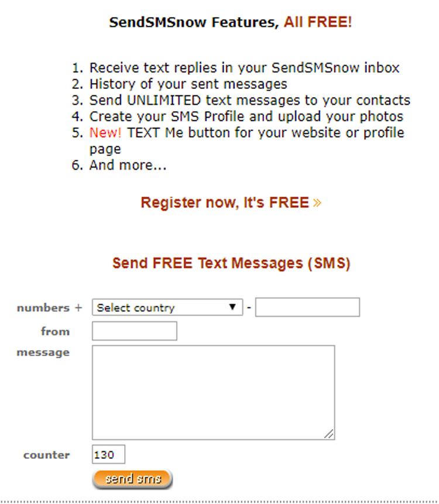Click the Send FREE Text Messages heading
Image resolution: width=439 pixels, height=504 pixels.
(x=231, y=263)
